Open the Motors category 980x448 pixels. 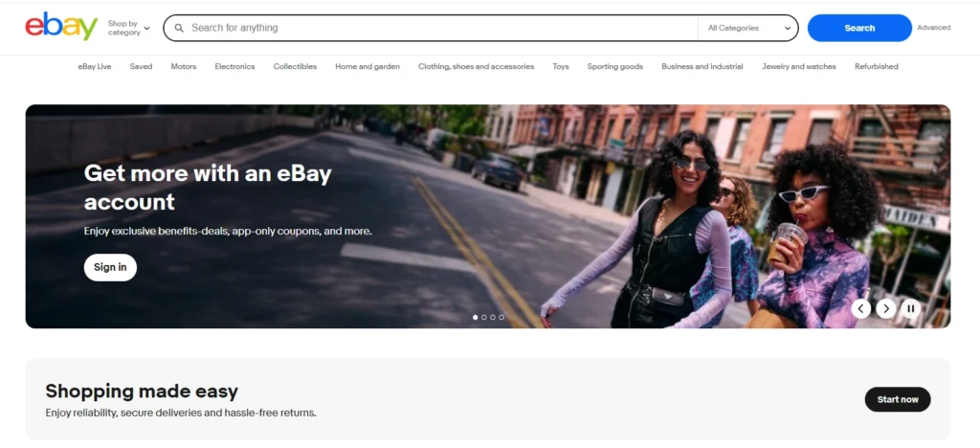(183, 66)
